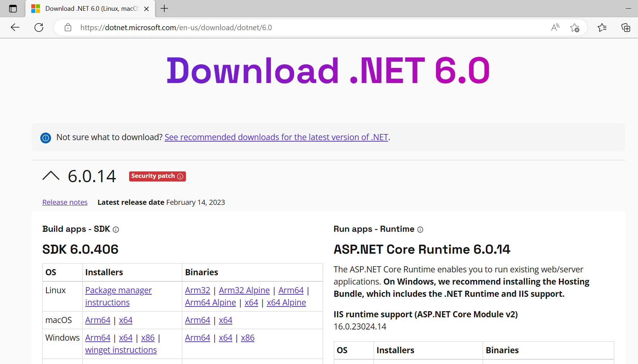Click the info icon beside Run apps - Runtime
638x364 pixels.
tap(420, 230)
